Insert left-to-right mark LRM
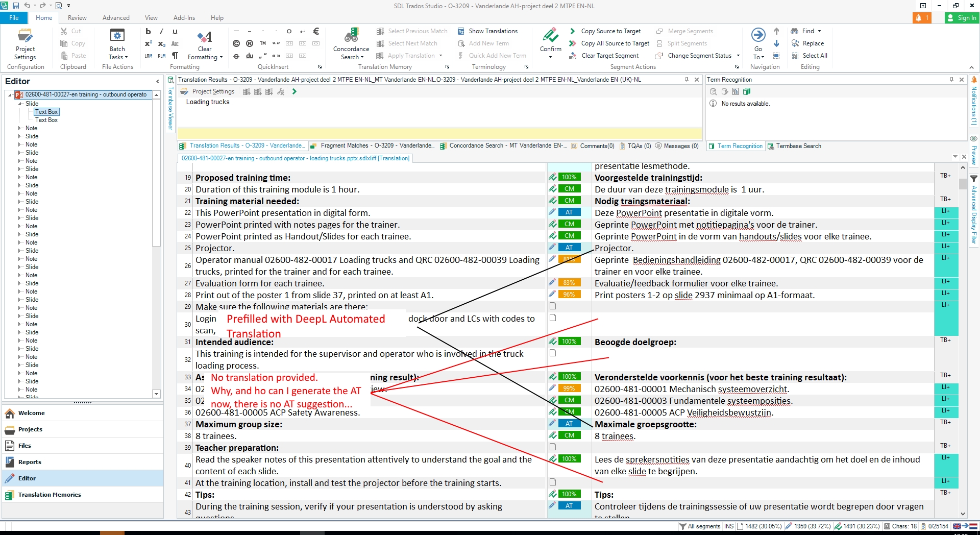The width and height of the screenshot is (980, 535). 148,56
